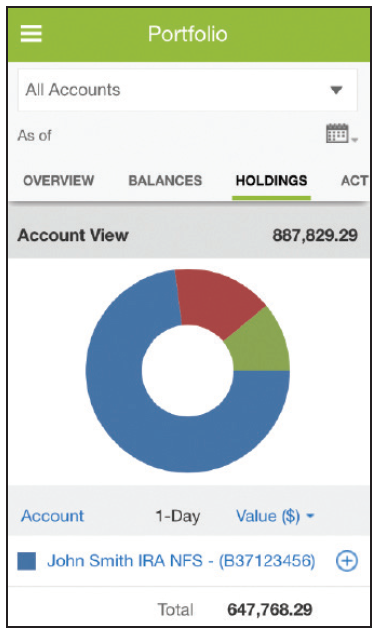Click the As of label
Viewport: 376px width, 632px height.
35,135
